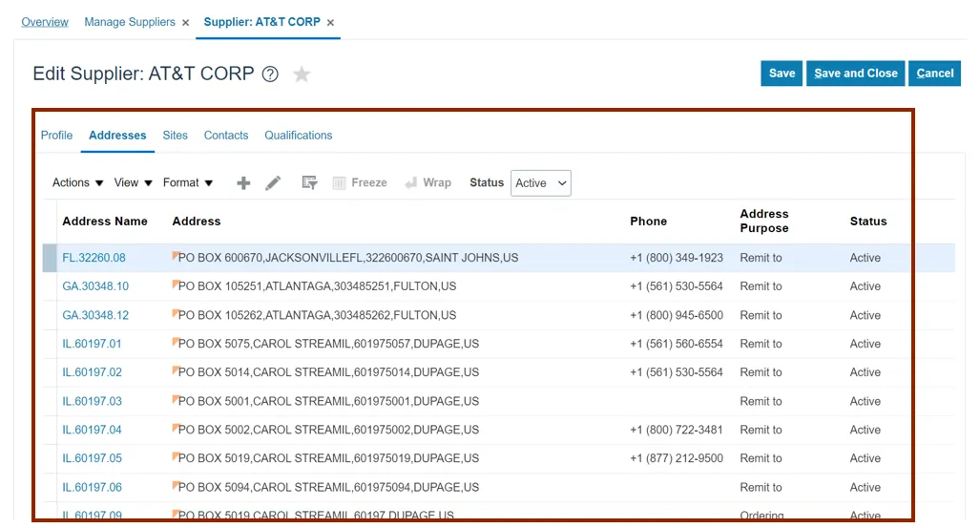The height and width of the screenshot is (528, 980).
Task: Click the orange flag on the FL.32260.08 address
Action: [x=176, y=256]
